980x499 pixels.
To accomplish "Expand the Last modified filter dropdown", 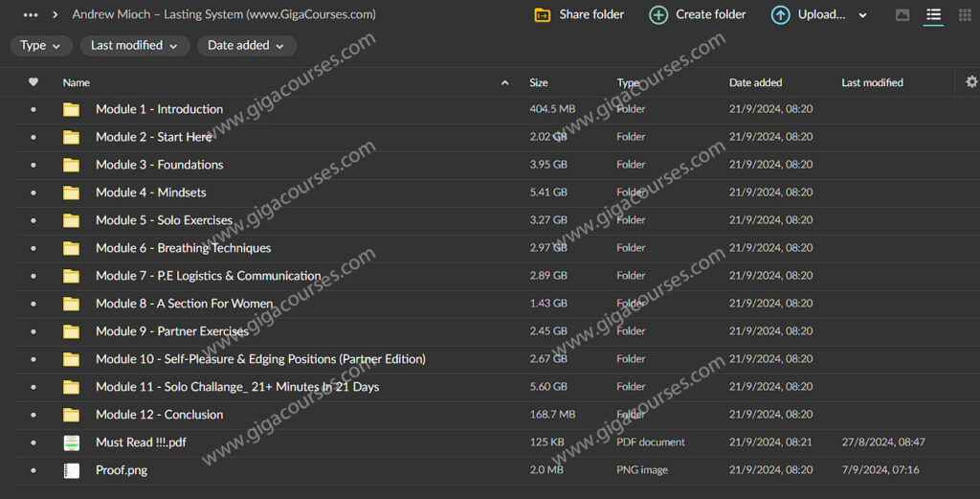I will [134, 46].
